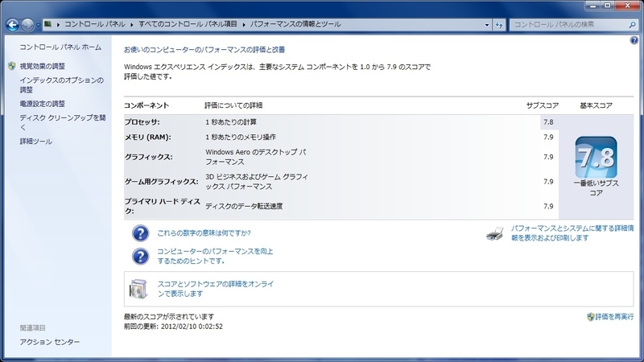Click the 前回の更新 date text
The image size is (644, 362).
point(173,327)
